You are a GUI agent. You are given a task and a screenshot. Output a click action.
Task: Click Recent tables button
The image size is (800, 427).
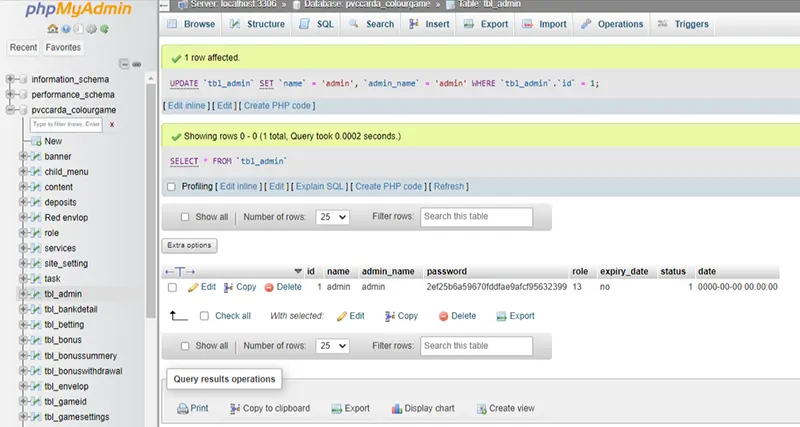click(x=23, y=47)
